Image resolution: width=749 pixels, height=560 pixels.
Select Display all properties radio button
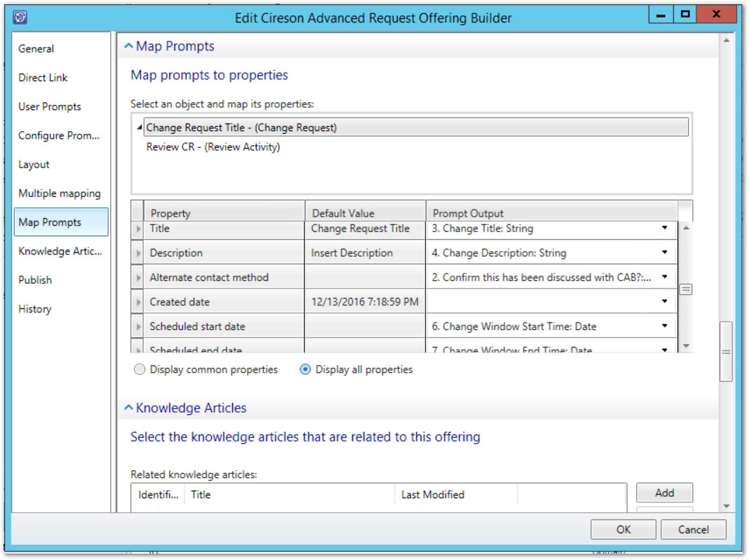click(305, 369)
